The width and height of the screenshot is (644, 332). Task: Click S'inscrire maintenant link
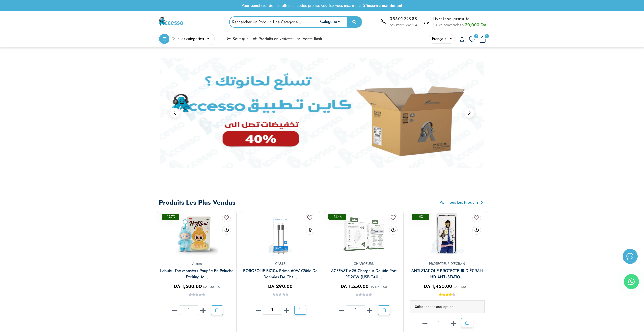pos(383,5)
